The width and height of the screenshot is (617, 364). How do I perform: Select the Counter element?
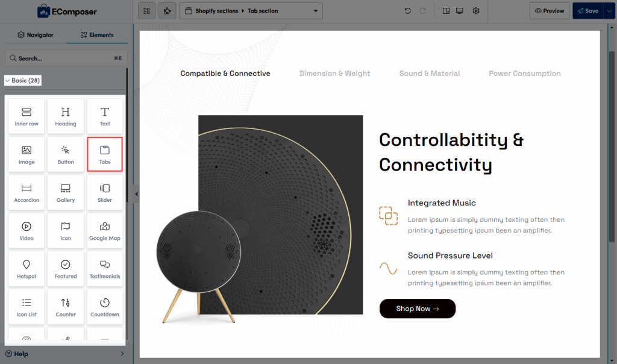pos(65,307)
